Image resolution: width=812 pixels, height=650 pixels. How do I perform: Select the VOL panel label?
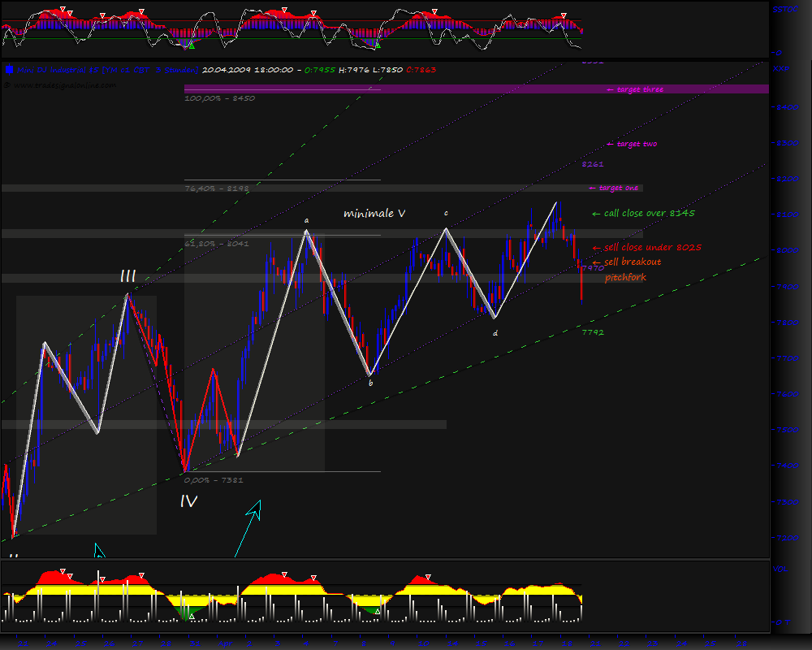click(x=780, y=569)
